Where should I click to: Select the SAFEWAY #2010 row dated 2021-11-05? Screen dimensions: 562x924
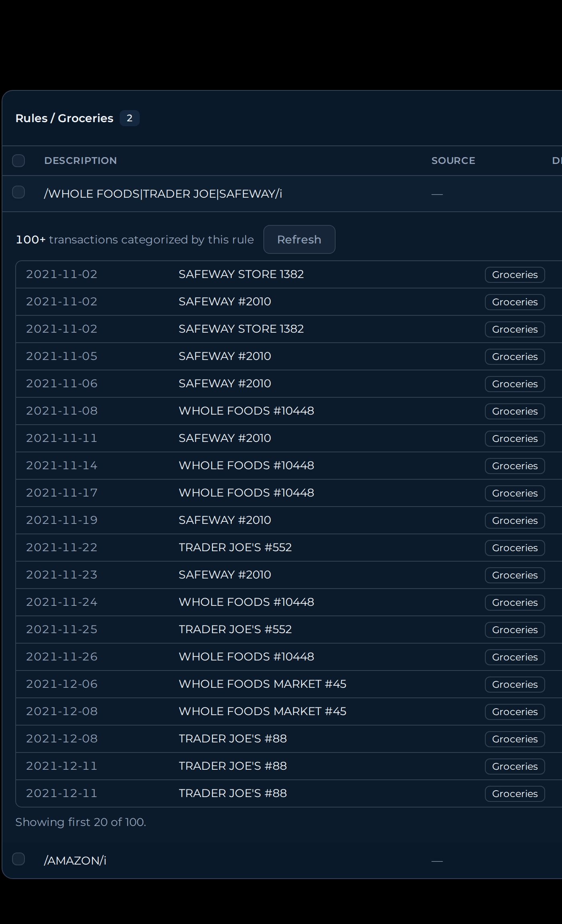coord(289,356)
